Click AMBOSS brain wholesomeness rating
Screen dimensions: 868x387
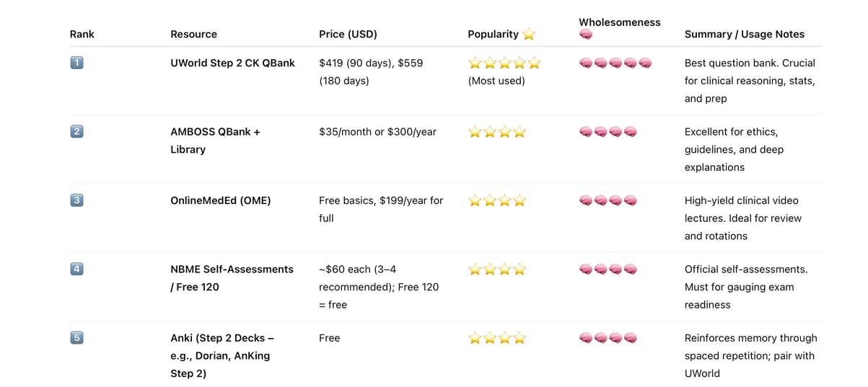[x=608, y=132]
